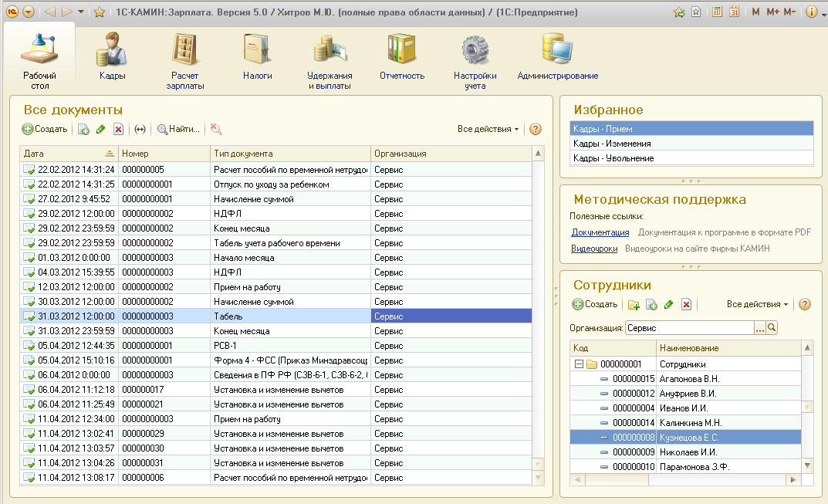The width and height of the screenshot is (828, 504).
Task: Click Создать in the Все документы toolbar
Action: pos(45,130)
